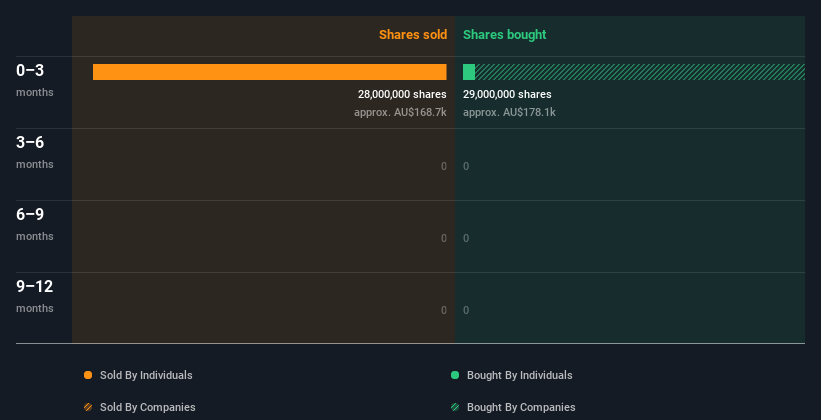Click the solid green bought-by-individuals bar segment
Viewport: 821px width, 420px height.
[x=469, y=72]
